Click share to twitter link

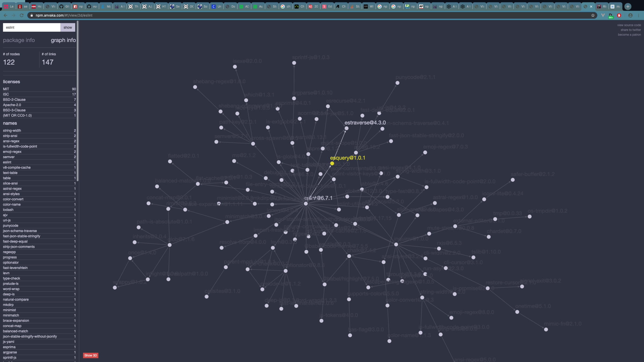[631, 30]
